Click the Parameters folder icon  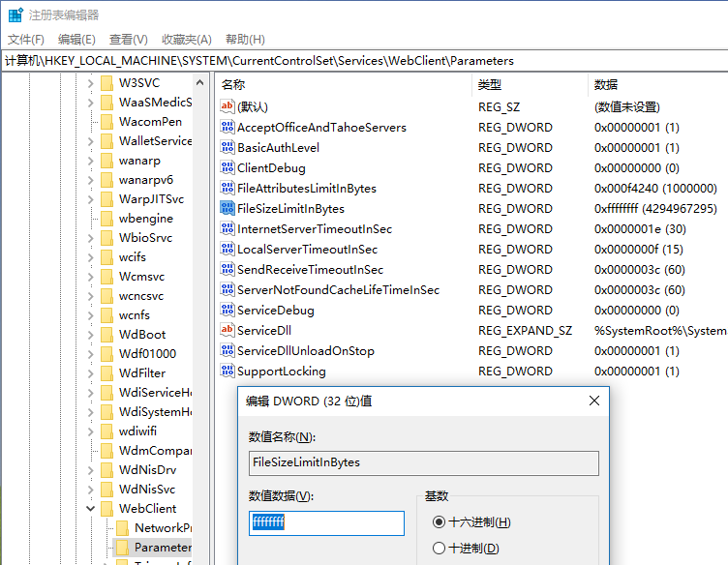pyautogui.click(x=123, y=548)
